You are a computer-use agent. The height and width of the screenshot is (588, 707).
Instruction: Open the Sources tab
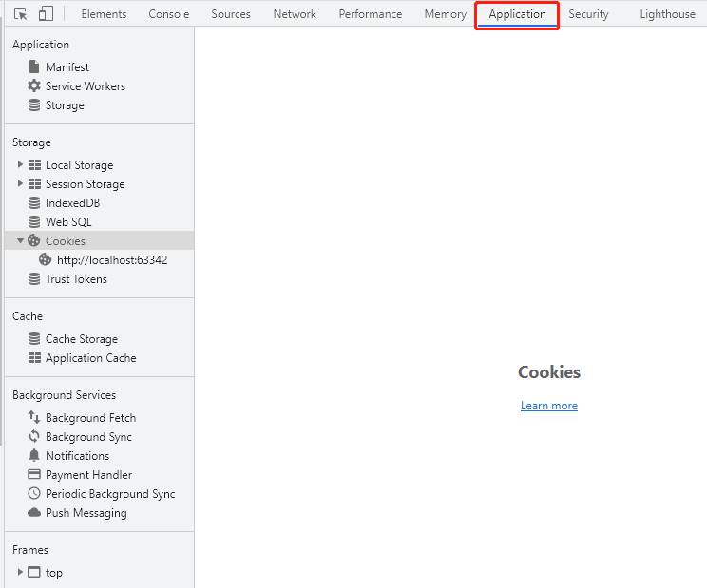point(231,14)
